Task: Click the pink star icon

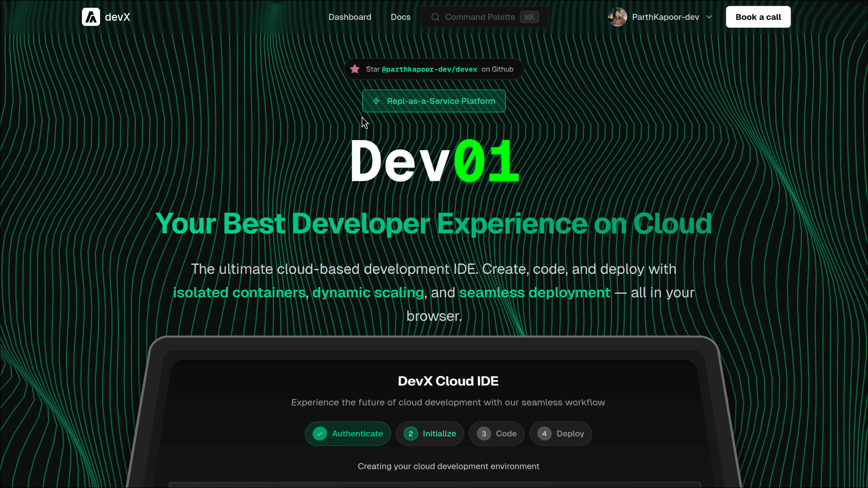Action: (355, 69)
